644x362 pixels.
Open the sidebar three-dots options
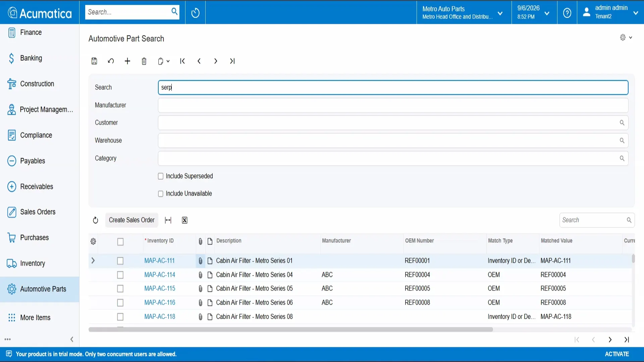coord(8,339)
